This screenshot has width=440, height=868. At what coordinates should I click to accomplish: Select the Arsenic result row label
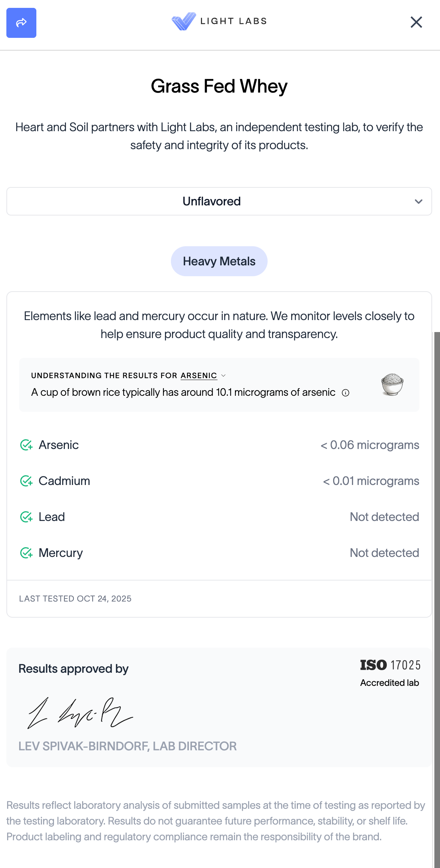58,445
